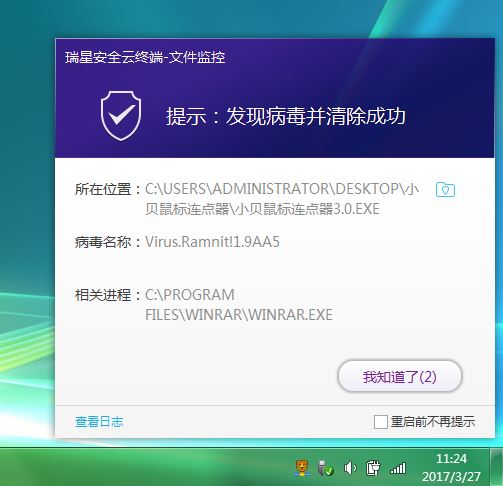The width and height of the screenshot is (503, 486).
Task: Click the Show Desktop strip beside clock
Action: 496,467
